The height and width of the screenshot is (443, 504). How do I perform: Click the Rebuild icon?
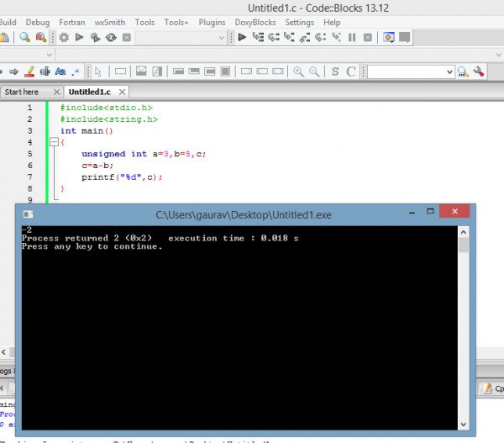(x=110, y=37)
